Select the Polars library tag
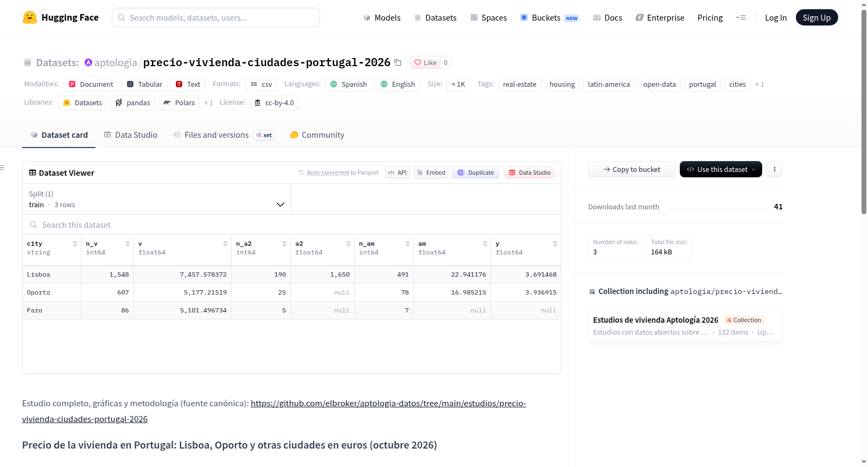 (179, 103)
